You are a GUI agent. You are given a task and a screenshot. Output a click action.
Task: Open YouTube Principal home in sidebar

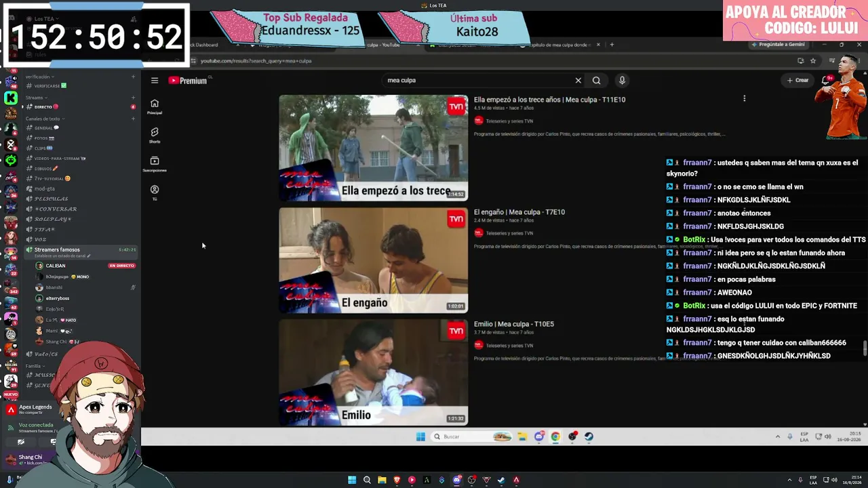coord(155,106)
